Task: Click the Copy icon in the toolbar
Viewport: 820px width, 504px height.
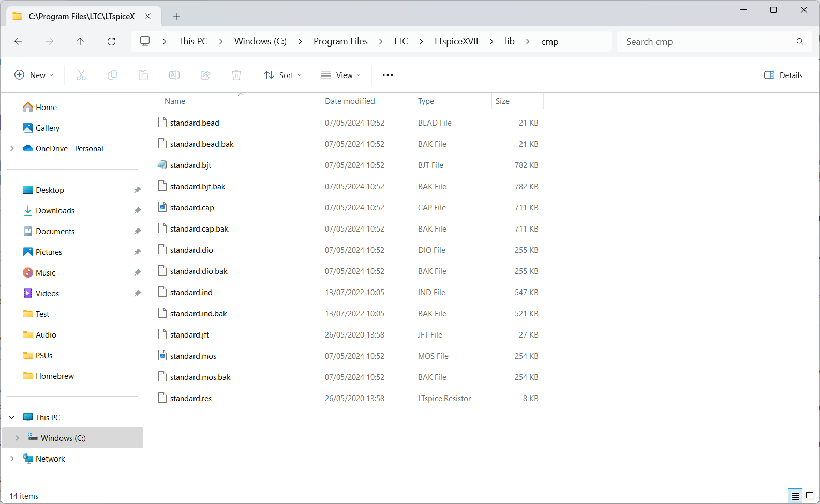Action: [112, 75]
